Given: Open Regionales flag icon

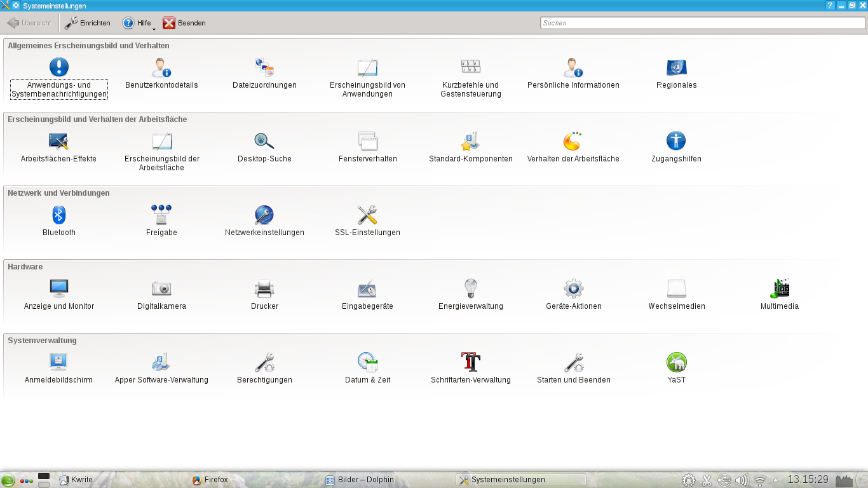Looking at the screenshot, I should coord(676,68).
